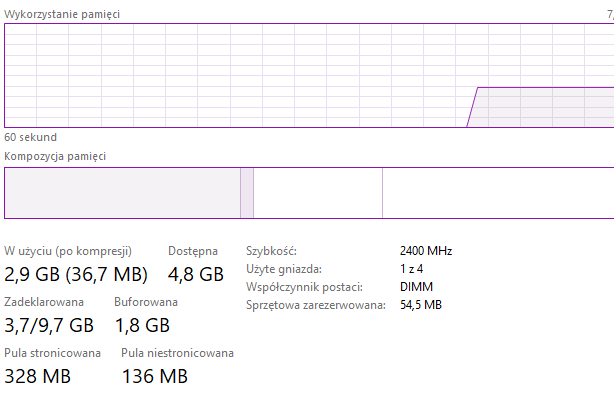
Task: Click the "328 MB" paged pool value
Action: point(38,377)
